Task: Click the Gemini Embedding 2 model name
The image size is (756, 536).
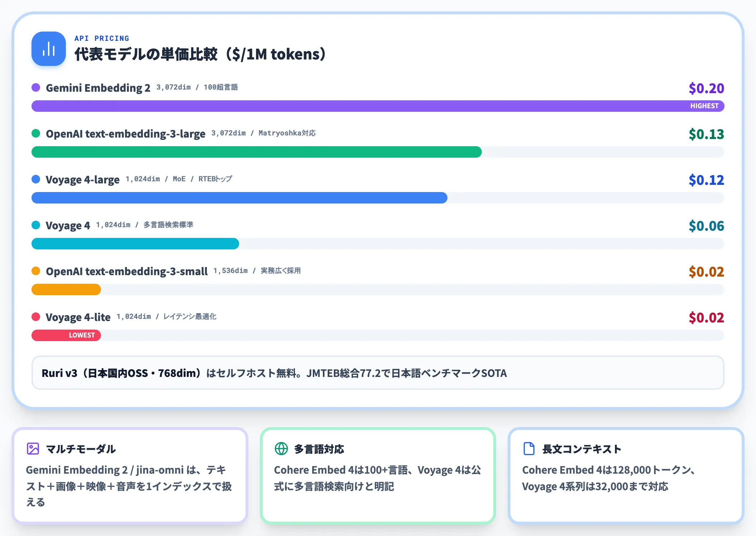Action: pyautogui.click(x=98, y=88)
